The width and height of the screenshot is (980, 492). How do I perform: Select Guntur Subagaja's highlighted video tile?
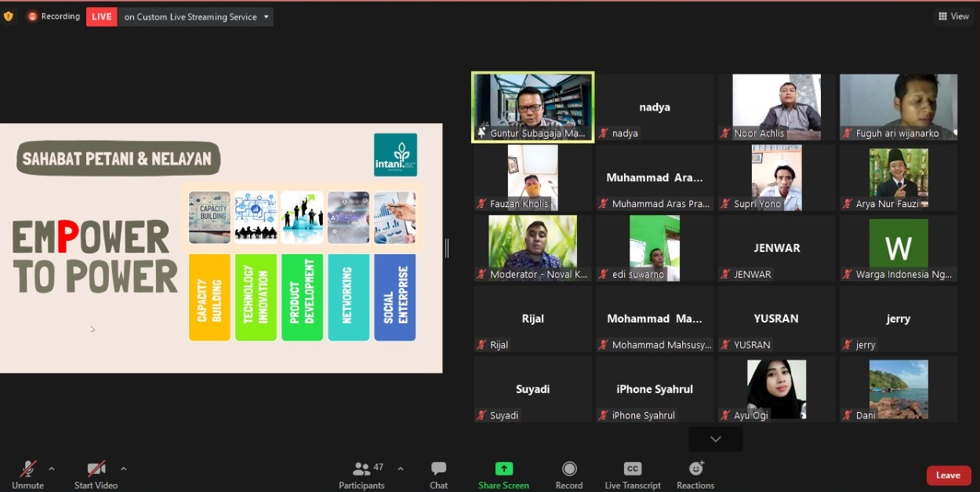pyautogui.click(x=532, y=108)
